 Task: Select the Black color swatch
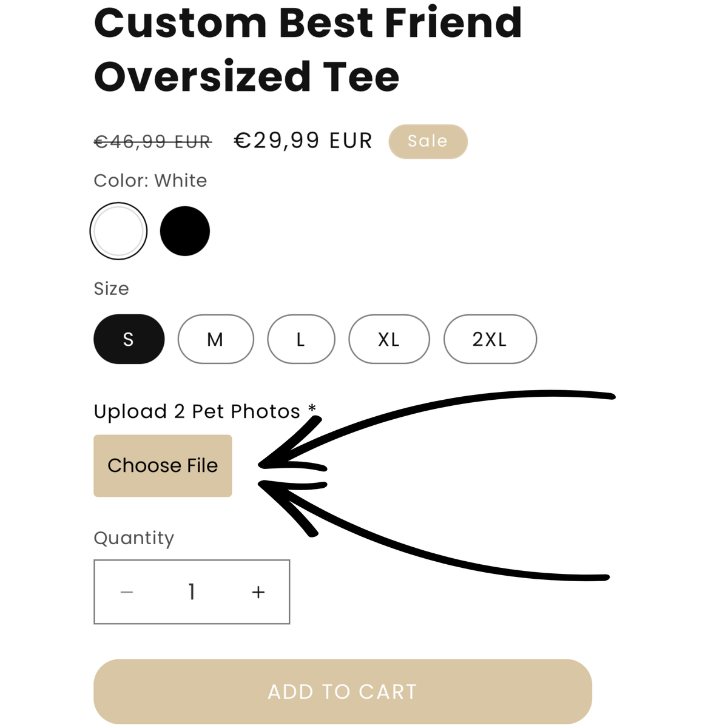point(185,231)
